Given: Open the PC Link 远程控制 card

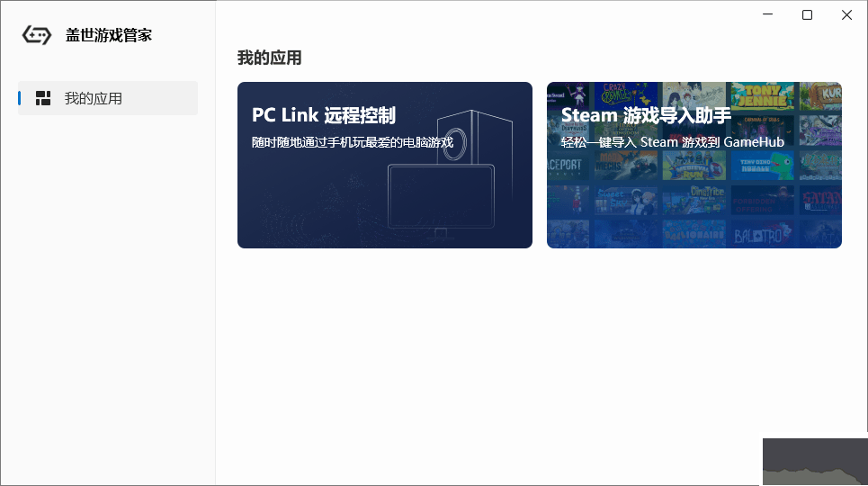Looking at the screenshot, I should click(x=385, y=165).
